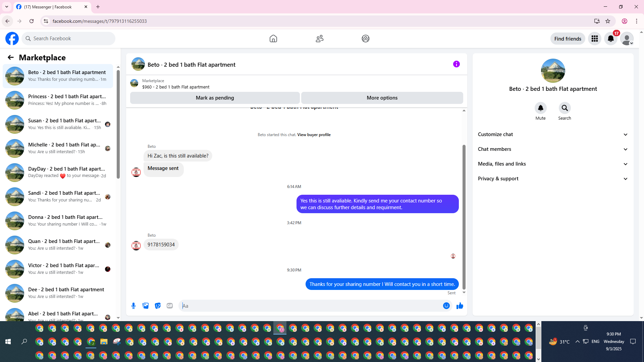Open the Chrome tab search dropdown

(7, 7)
